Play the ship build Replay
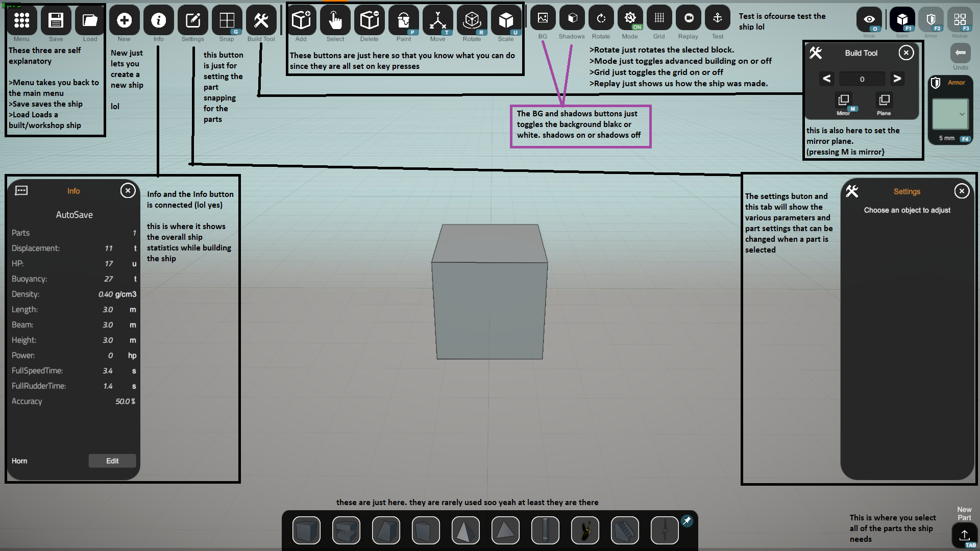The width and height of the screenshot is (980, 551). pyautogui.click(x=688, y=18)
